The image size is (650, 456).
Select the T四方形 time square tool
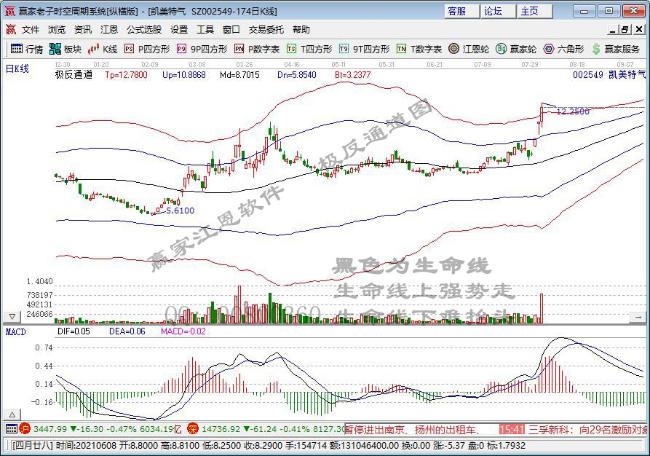point(310,49)
